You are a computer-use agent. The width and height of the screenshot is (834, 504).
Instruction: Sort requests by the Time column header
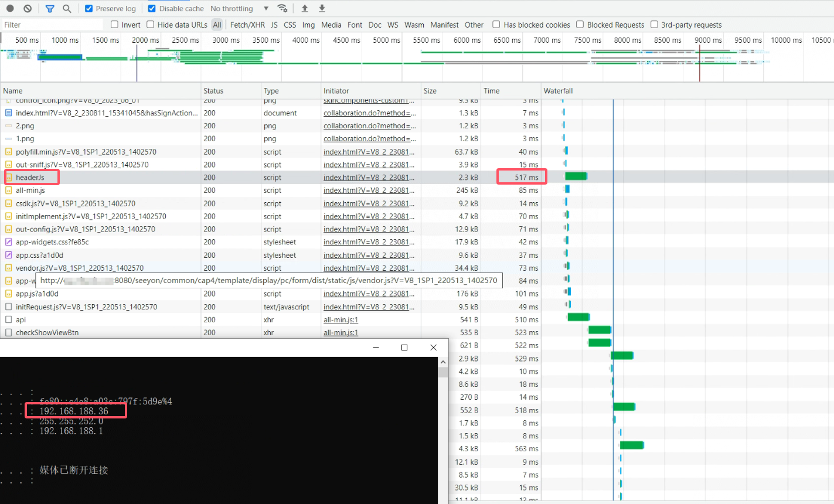pyautogui.click(x=491, y=91)
